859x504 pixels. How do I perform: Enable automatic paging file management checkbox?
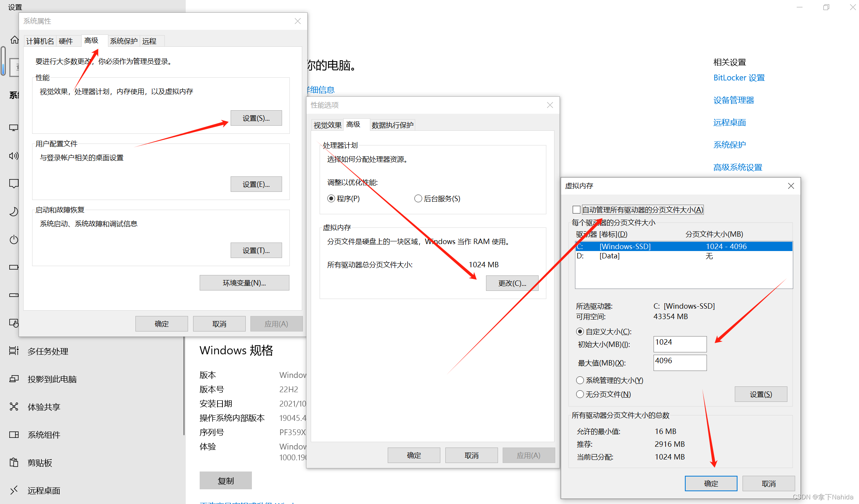click(x=577, y=210)
